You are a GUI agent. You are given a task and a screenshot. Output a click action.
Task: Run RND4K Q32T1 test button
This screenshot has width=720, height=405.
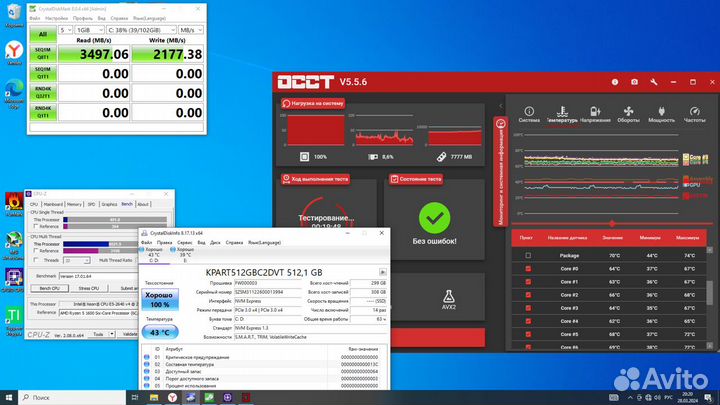43,93
